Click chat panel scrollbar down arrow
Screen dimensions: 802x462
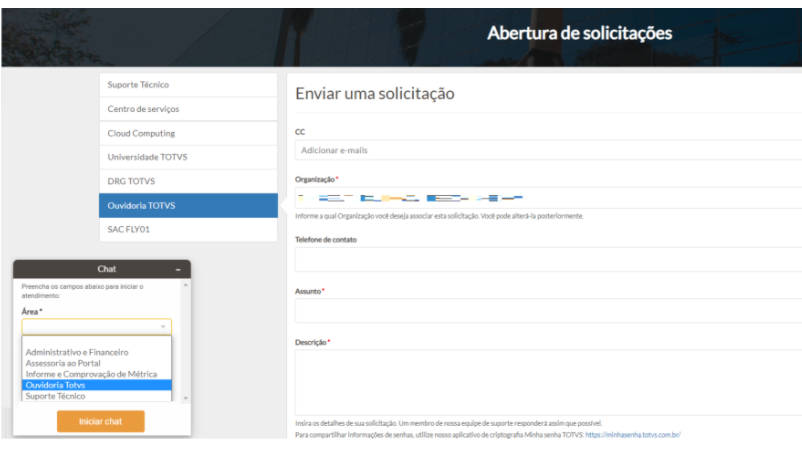point(186,398)
